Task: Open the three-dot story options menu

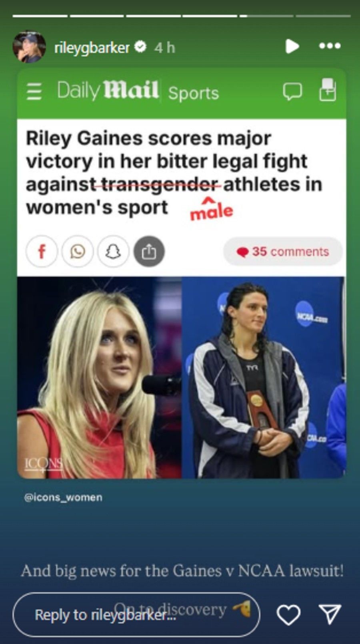Action: pos(330,46)
